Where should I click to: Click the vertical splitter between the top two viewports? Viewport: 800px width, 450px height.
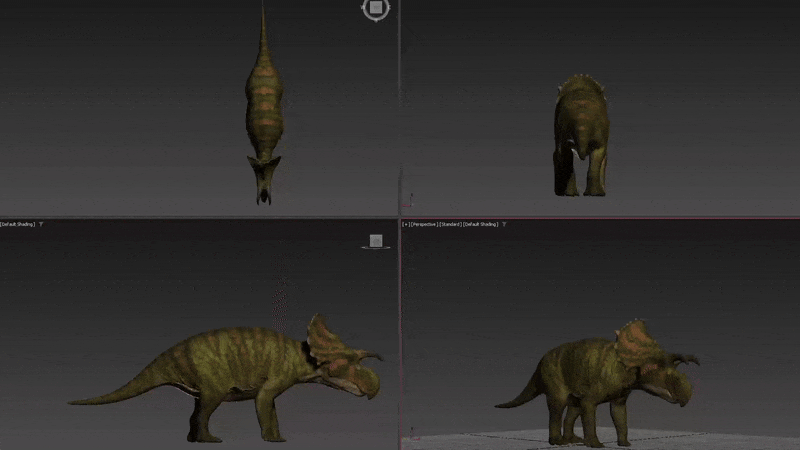tap(399, 107)
